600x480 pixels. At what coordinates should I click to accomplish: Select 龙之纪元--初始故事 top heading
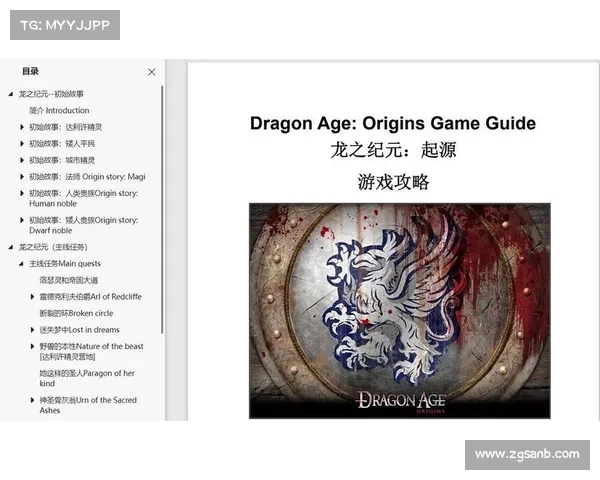tap(51, 94)
